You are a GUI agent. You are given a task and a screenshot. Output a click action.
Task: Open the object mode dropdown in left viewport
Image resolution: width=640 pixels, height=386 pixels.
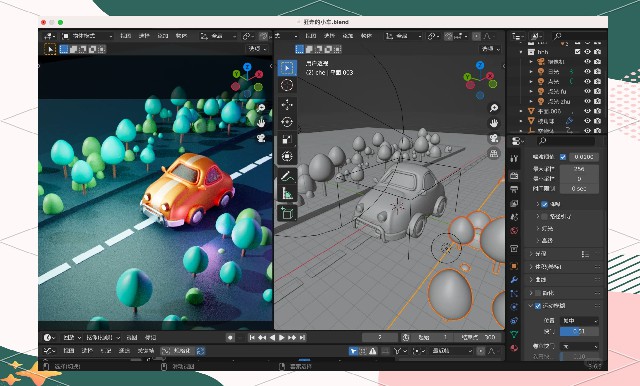pos(87,36)
